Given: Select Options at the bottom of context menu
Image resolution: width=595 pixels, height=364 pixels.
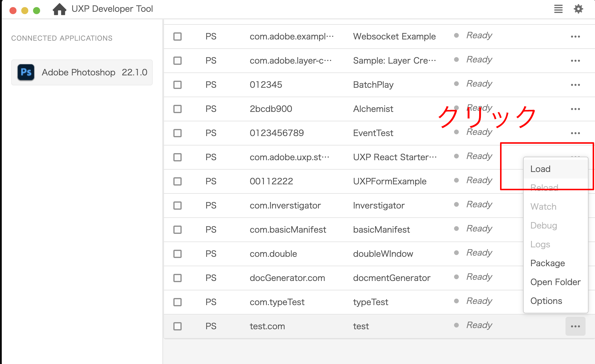Looking at the screenshot, I should click(546, 301).
